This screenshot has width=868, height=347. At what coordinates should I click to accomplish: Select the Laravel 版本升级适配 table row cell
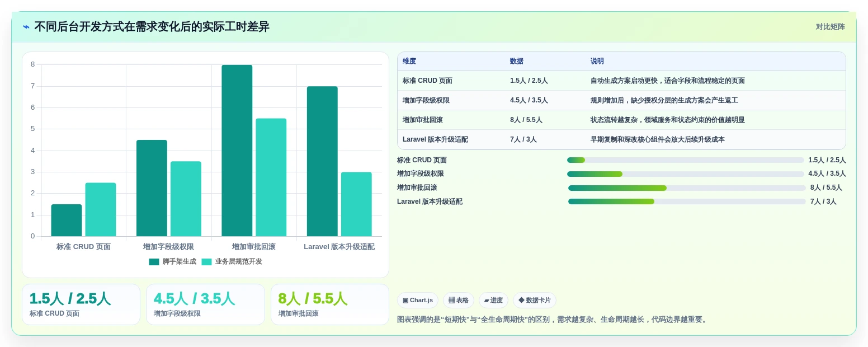click(435, 139)
